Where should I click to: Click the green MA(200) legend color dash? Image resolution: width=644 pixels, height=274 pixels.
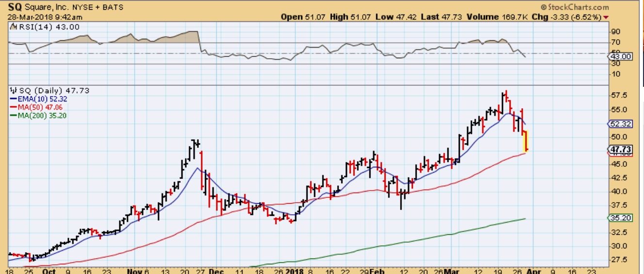(x=13, y=115)
